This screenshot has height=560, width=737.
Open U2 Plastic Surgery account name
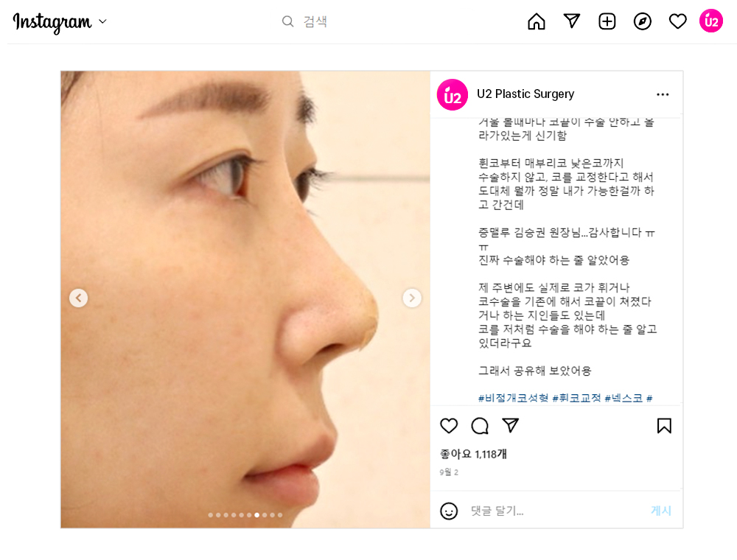pyautogui.click(x=525, y=94)
